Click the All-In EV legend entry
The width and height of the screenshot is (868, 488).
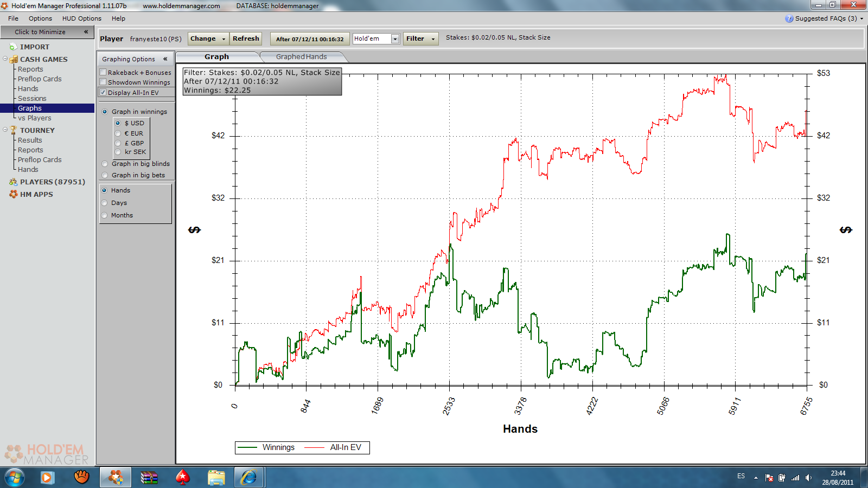click(x=333, y=447)
